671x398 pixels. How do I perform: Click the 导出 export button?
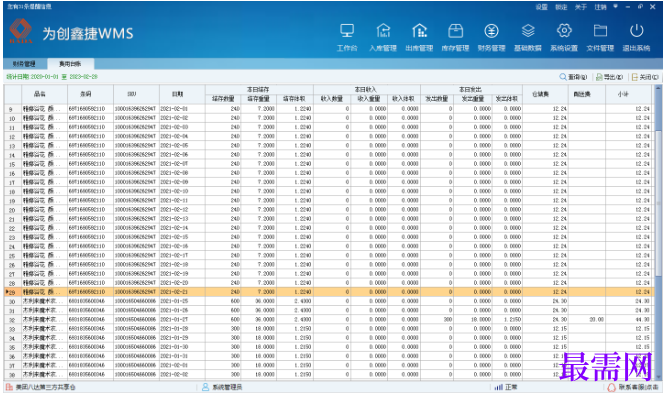point(609,77)
